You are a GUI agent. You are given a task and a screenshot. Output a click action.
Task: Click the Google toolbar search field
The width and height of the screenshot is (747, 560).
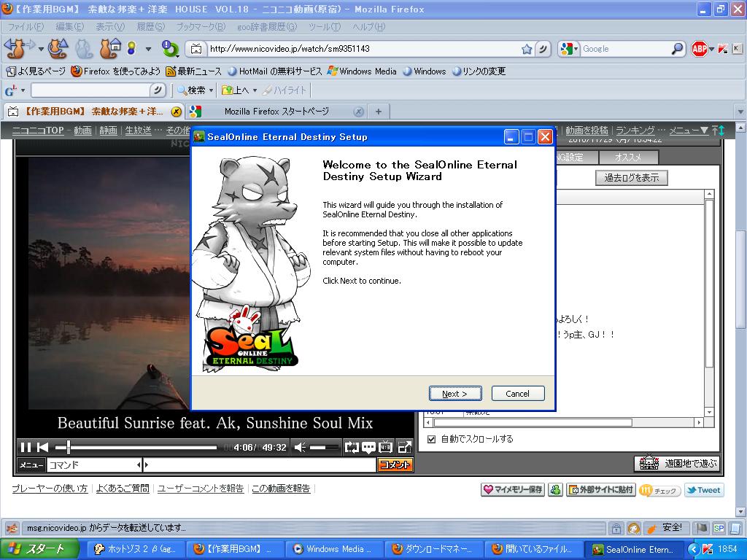point(90,90)
